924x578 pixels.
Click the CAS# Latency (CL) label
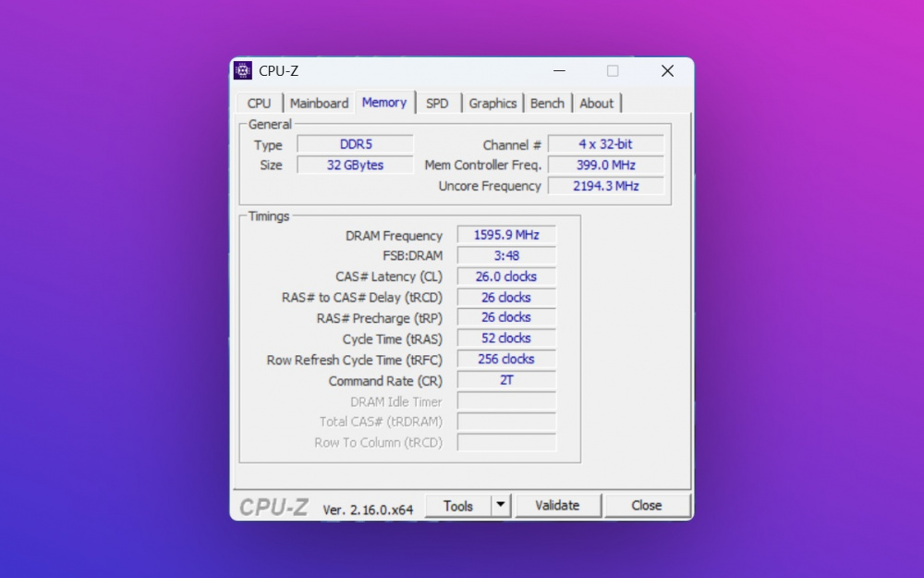pos(389,277)
